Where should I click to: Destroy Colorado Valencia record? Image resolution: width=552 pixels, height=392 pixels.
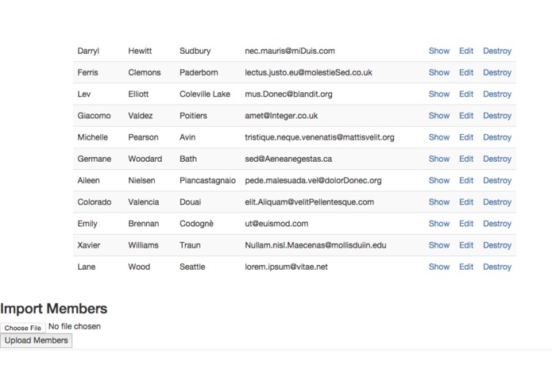pyautogui.click(x=497, y=202)
